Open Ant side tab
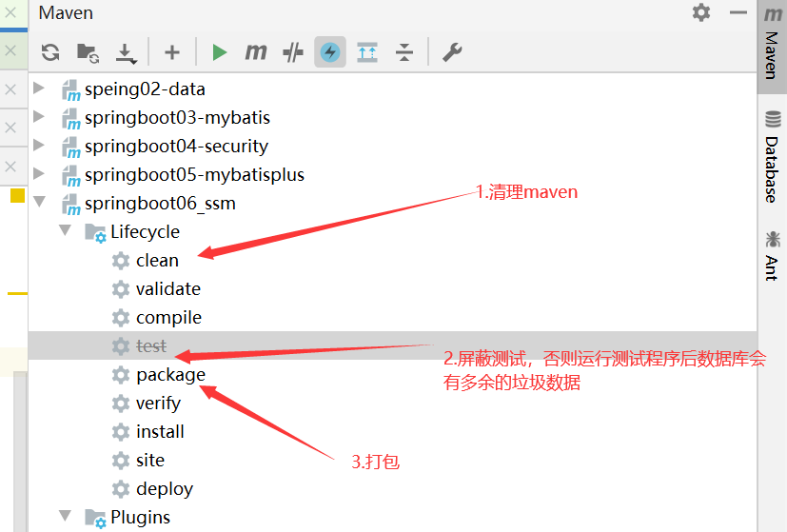This screenshot has height=532, width=787. [772, 256]
